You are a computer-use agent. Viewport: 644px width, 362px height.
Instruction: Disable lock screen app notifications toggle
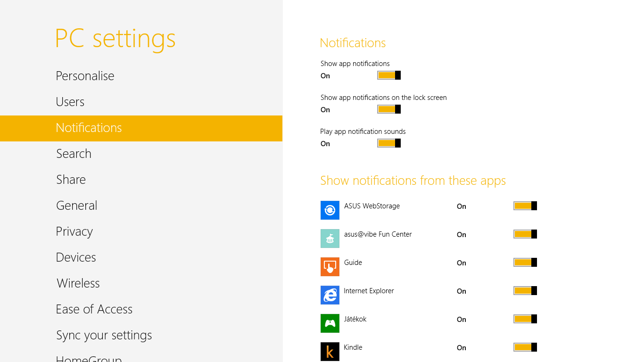coord(388,109)
